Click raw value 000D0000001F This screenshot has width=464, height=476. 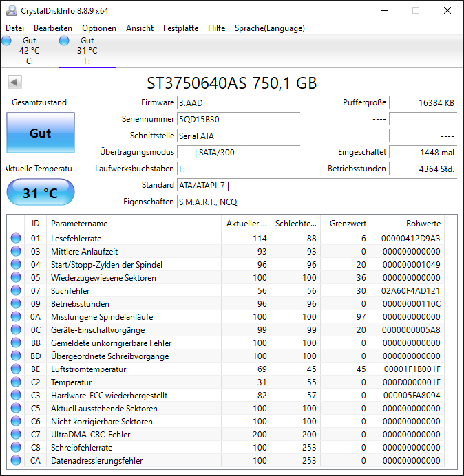tap(411, 382)
